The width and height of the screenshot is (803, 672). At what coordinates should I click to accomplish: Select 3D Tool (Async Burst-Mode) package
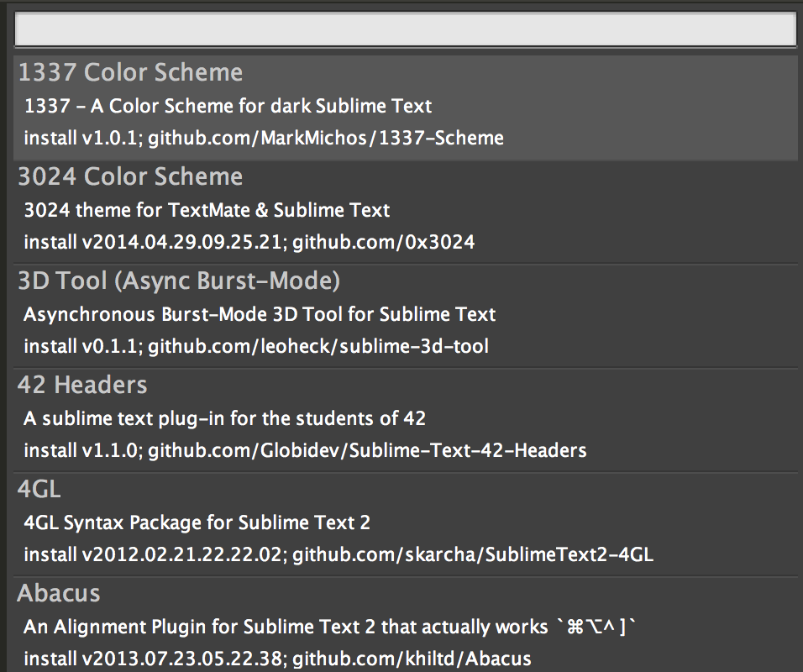click(406, 316)
